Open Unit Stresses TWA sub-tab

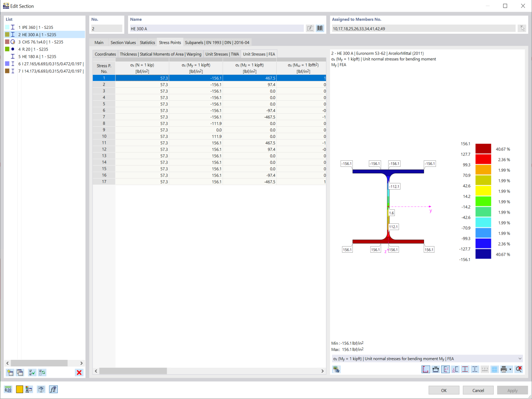point(222,54)
